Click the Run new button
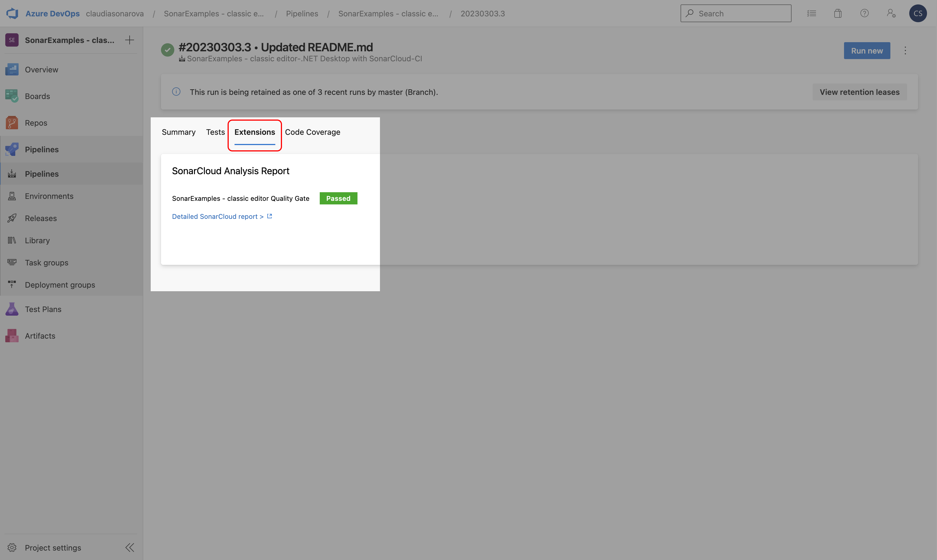 [x=867, y=50]
